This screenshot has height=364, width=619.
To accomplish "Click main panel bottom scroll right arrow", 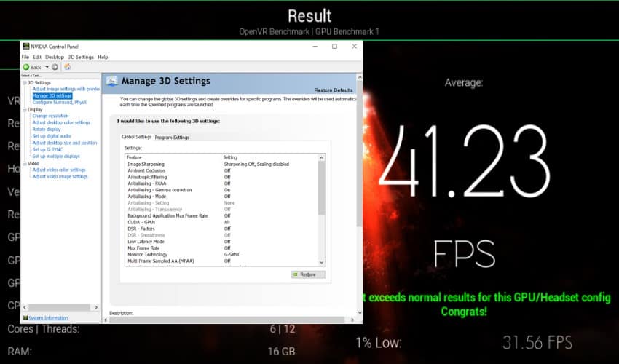I will (x=352, y=320).
